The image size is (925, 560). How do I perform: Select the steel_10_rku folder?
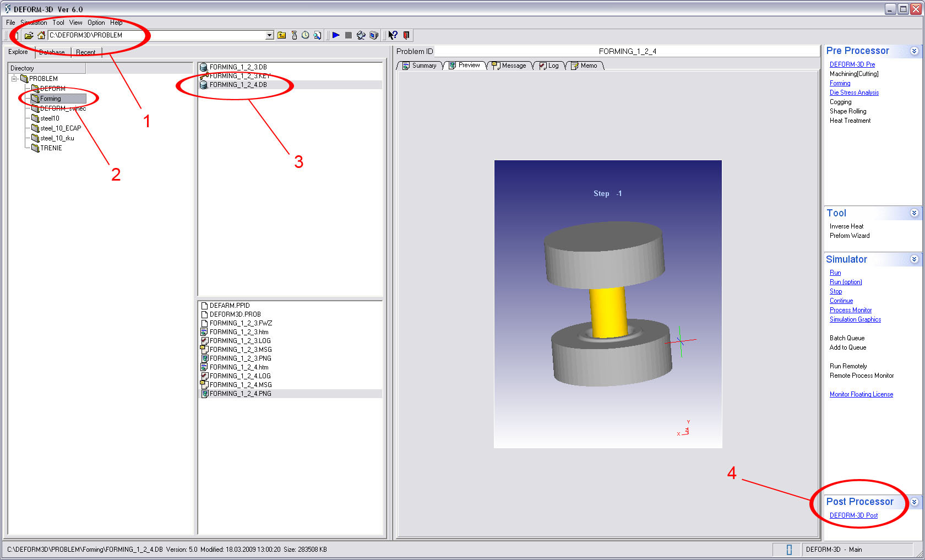coord(52,138)
